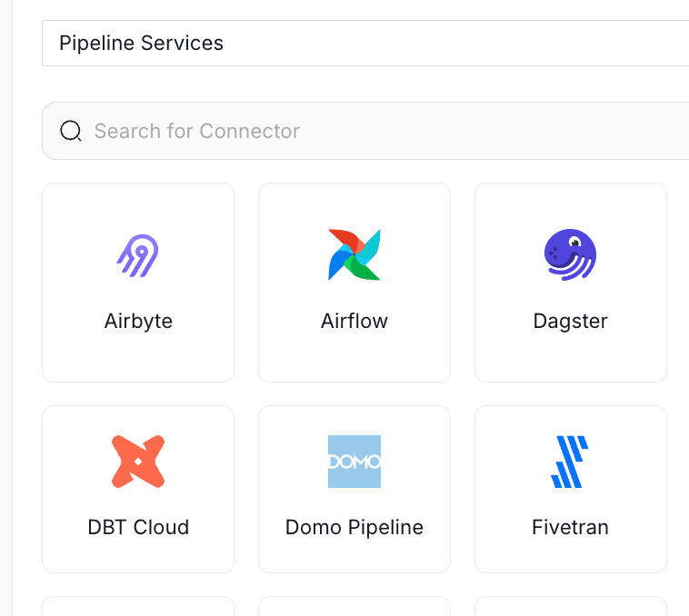Select the Fivetran logo icon
The height and width of the screenshot is (616, 689).
coord(570,462)
